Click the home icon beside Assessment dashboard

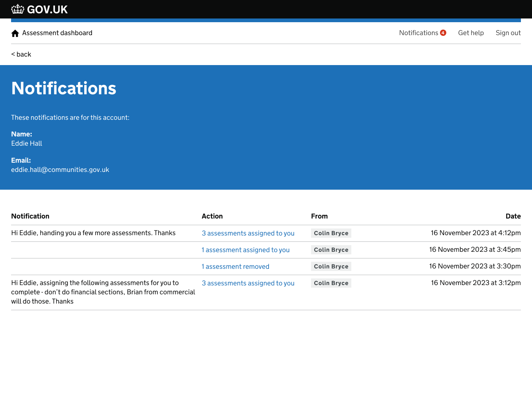(15, 33)
